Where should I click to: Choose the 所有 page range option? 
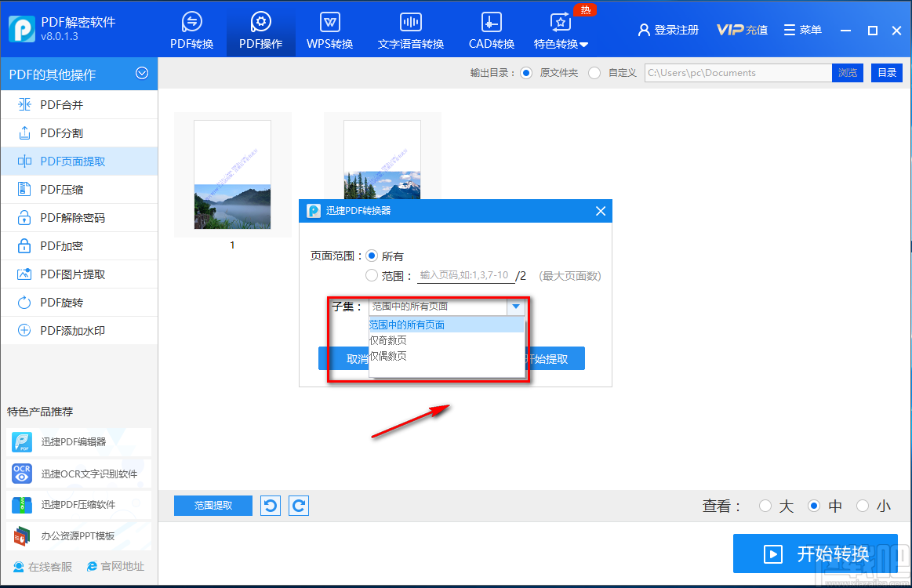[372, 255]
